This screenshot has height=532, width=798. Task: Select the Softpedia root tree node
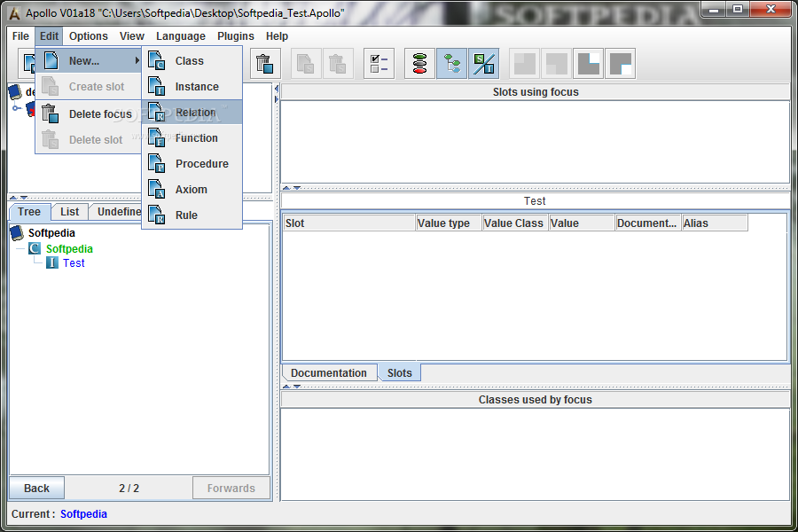pos(51,232)
